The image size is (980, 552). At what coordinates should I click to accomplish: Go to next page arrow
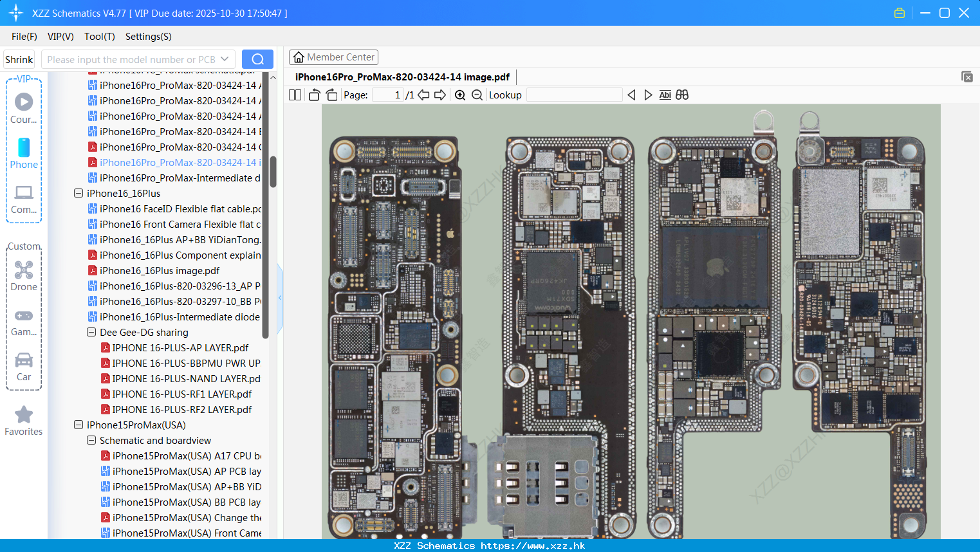point(440,95)
